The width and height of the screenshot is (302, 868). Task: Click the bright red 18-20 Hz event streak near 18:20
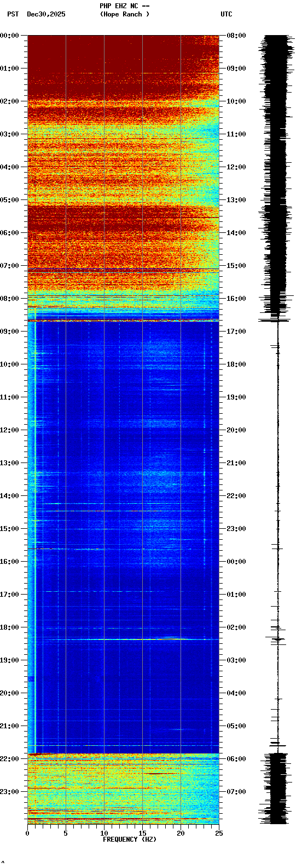tap(171, 638)
